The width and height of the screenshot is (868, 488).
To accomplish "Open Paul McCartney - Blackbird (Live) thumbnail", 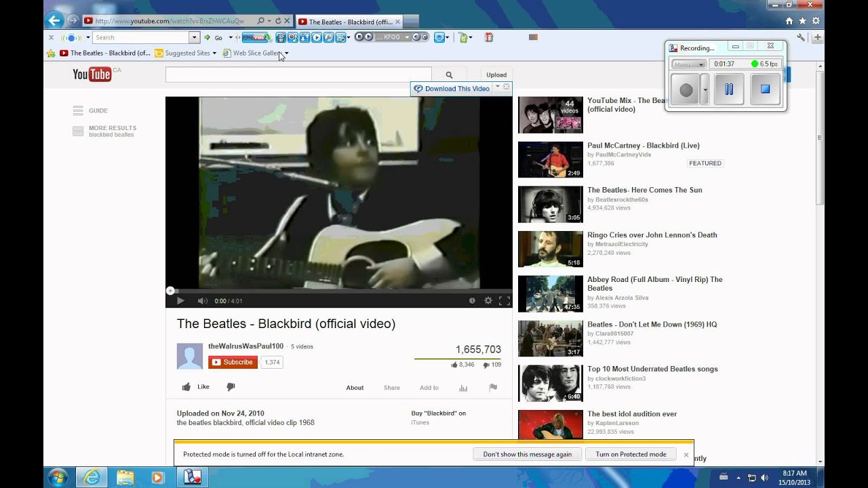I will (551, 160).
